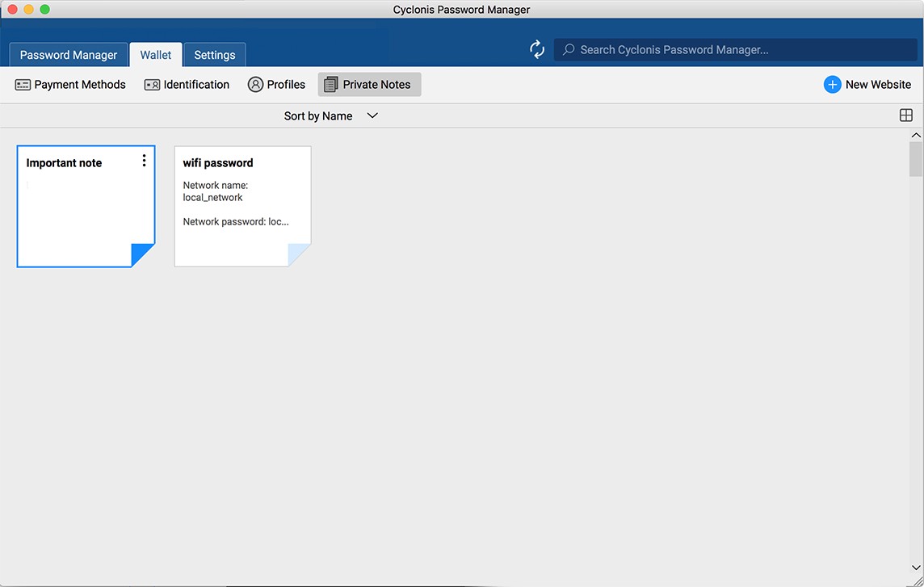Click the Identification ID card icon
Screen dimensions: 924x587
coord(152,85)
